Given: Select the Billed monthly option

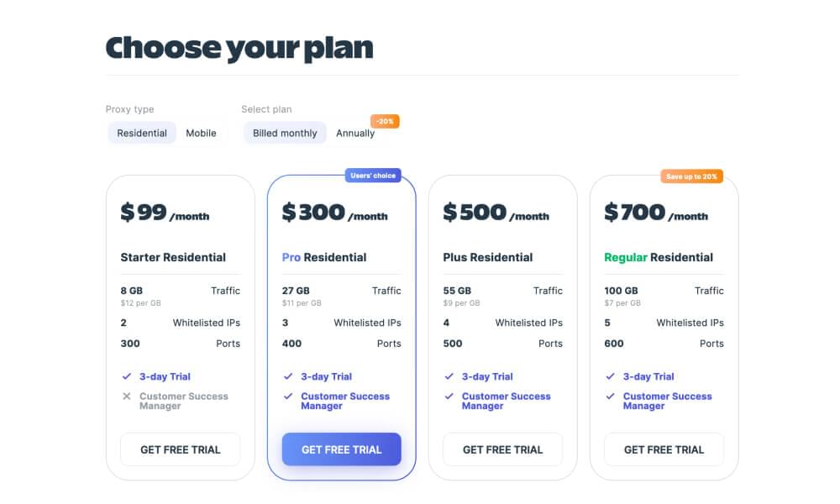Looking at the screenshot, I should coord(284,133).
